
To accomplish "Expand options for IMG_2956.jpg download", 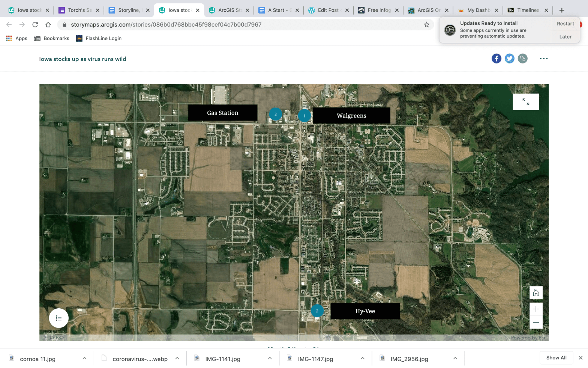I will [455, 359].
